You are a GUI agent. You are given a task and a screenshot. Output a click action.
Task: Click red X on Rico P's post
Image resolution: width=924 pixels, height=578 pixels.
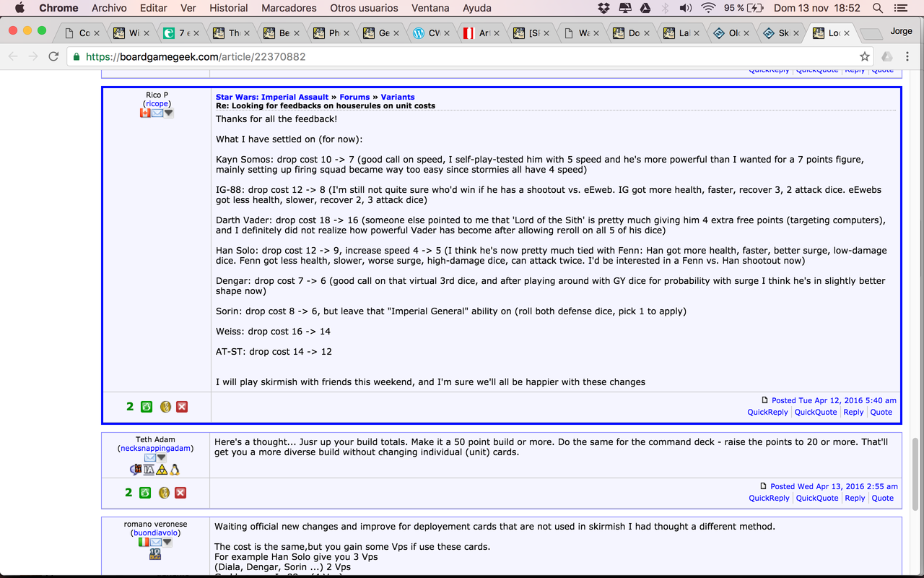[x=182, y=407]
